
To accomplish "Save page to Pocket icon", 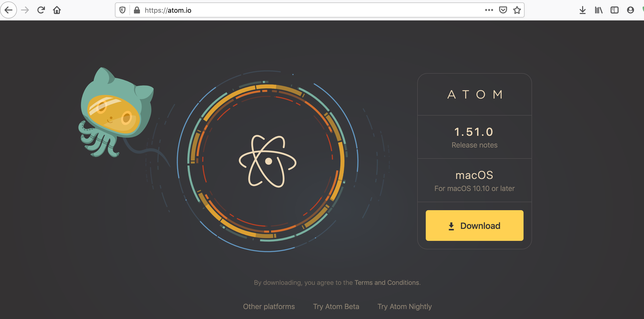I will click(x=503, y=10).
